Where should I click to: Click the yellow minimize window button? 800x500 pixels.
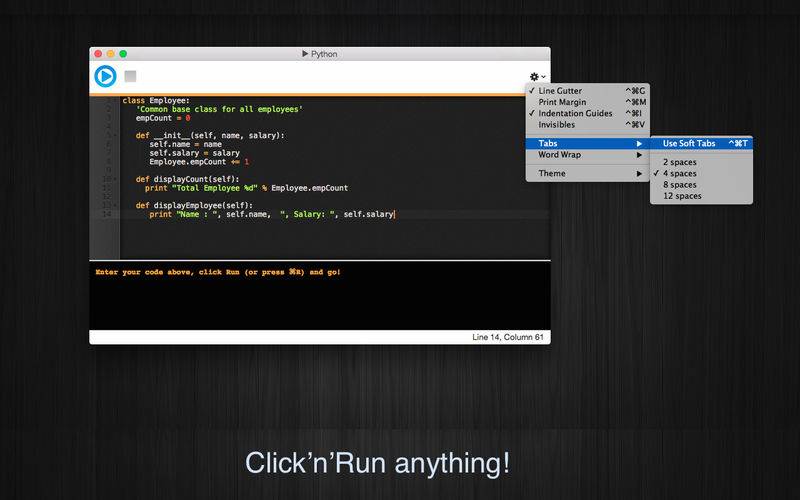(111, 54)
